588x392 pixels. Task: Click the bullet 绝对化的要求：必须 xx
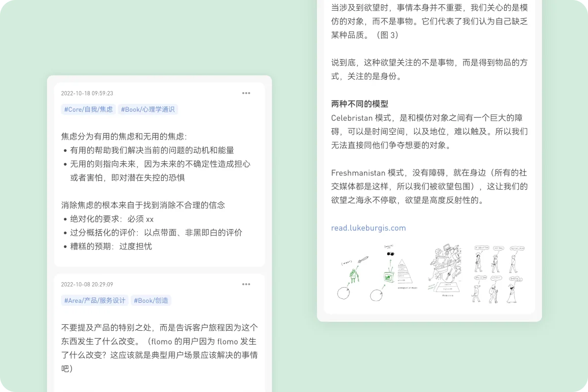[112, 219]
